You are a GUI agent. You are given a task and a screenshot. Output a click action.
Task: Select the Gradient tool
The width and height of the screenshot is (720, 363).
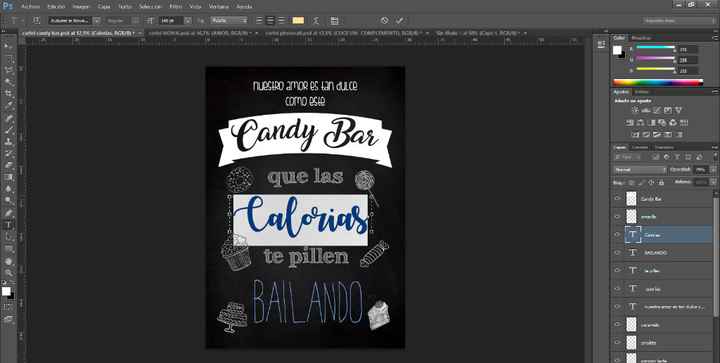point(9,178)
